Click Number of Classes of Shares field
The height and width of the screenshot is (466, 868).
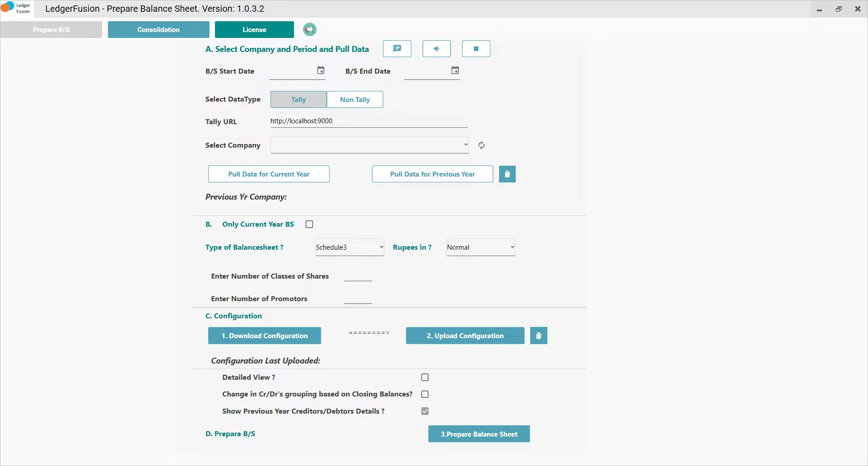[x=358, y=276]
